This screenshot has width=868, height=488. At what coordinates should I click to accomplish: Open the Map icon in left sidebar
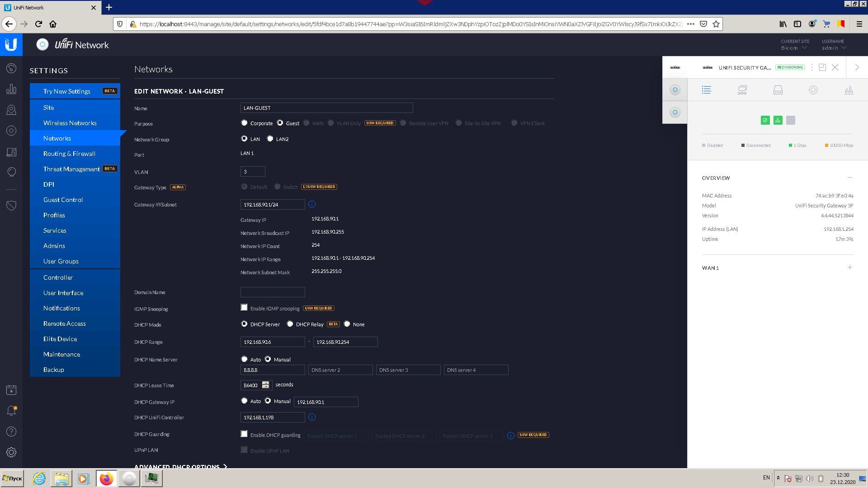click(11, 110)
